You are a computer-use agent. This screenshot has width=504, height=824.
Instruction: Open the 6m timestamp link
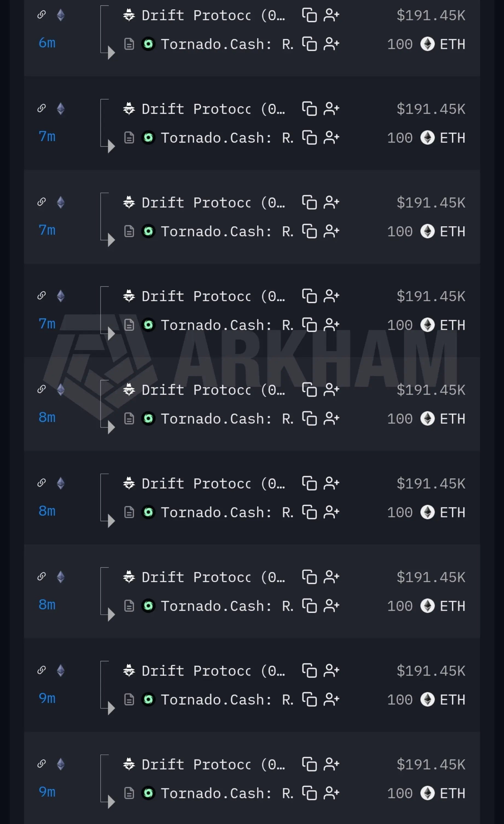point(47,43)
